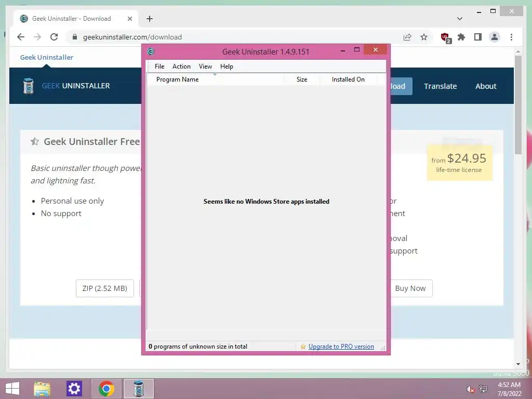The width and height of the screenshot is (532, 399).
Task: Click the Upgrade to PRO version link
Action: (341, 347)
